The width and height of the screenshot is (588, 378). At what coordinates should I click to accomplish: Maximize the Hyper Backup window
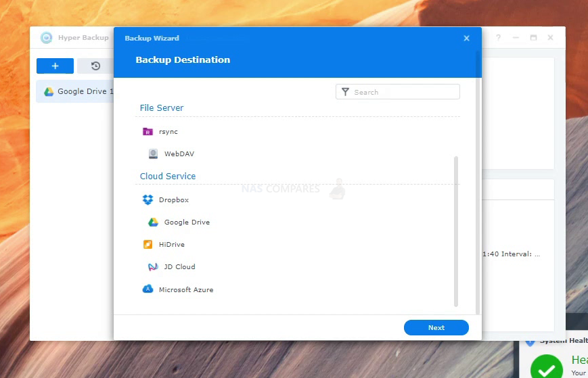pos(533,37)
